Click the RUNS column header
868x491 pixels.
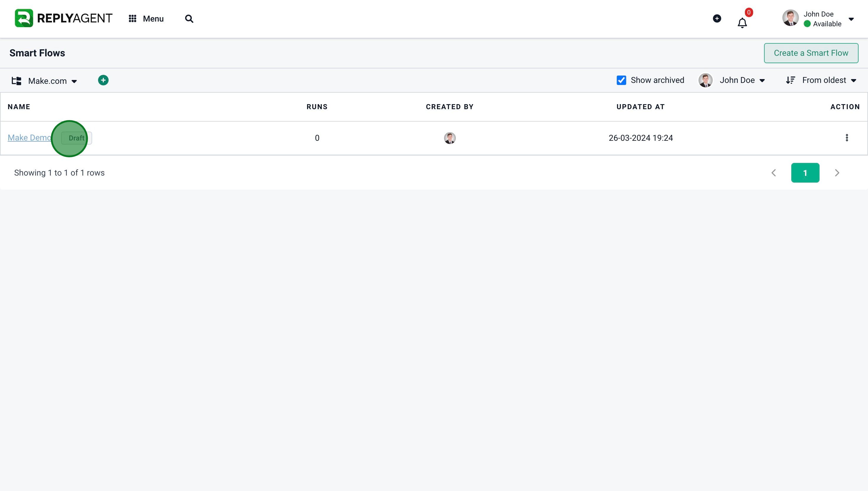317,107
